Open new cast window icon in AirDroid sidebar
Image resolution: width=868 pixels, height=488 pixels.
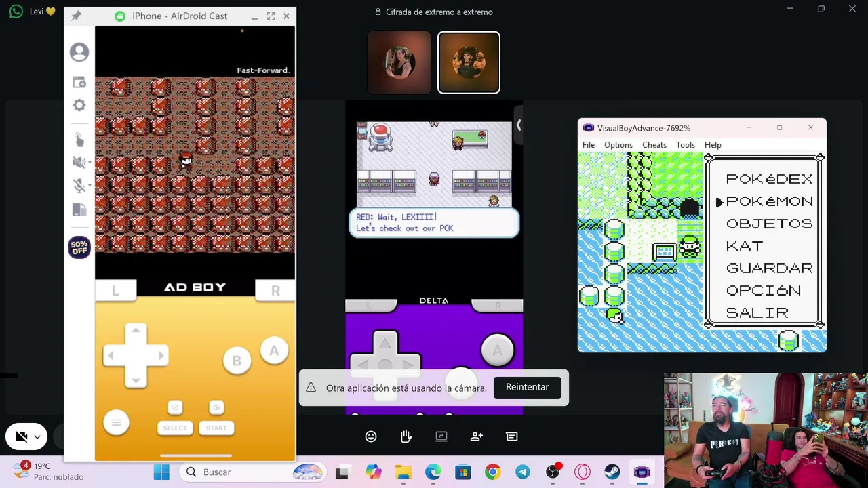tap(79, 82)
